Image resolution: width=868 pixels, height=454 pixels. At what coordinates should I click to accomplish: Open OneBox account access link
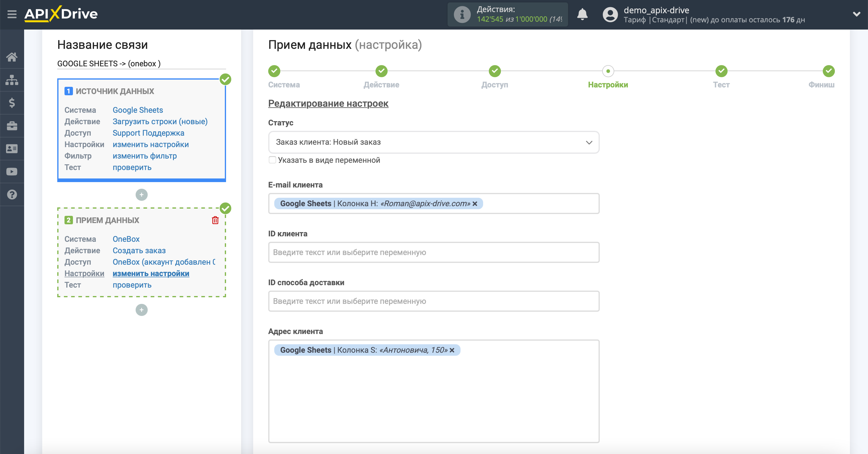pos(164,262)
